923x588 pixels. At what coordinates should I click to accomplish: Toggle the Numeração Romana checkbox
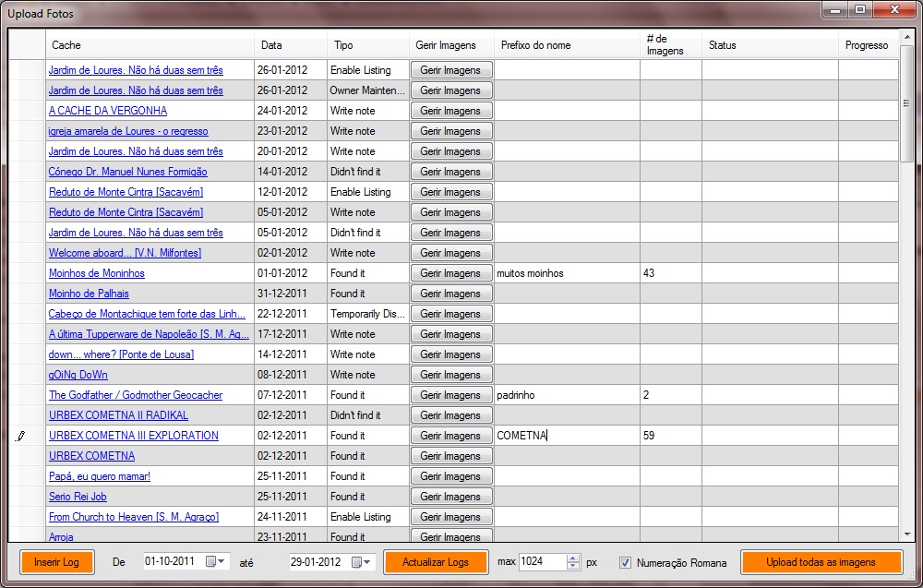(x=625, y=562)
